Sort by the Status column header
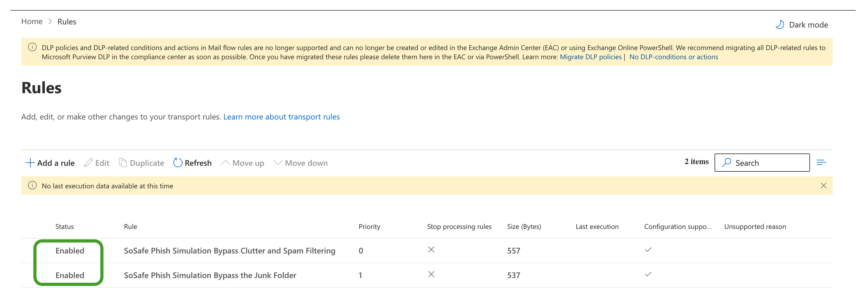868x298 pixels. point(64,227)
